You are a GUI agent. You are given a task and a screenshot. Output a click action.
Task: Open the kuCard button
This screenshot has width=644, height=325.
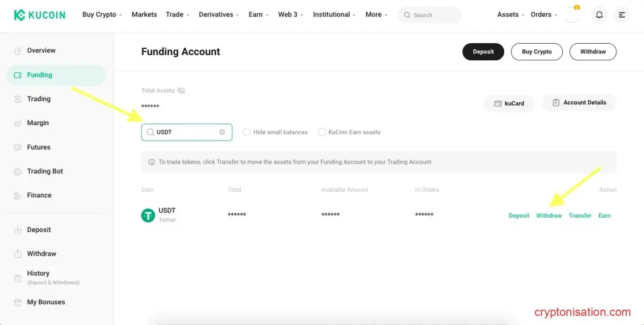coord(509,103)
